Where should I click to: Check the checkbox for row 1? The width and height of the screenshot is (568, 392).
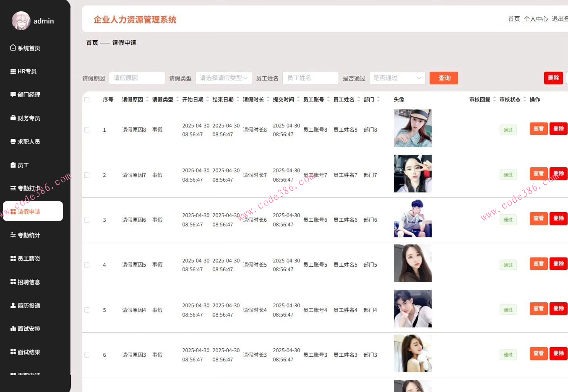pos(87,130)
